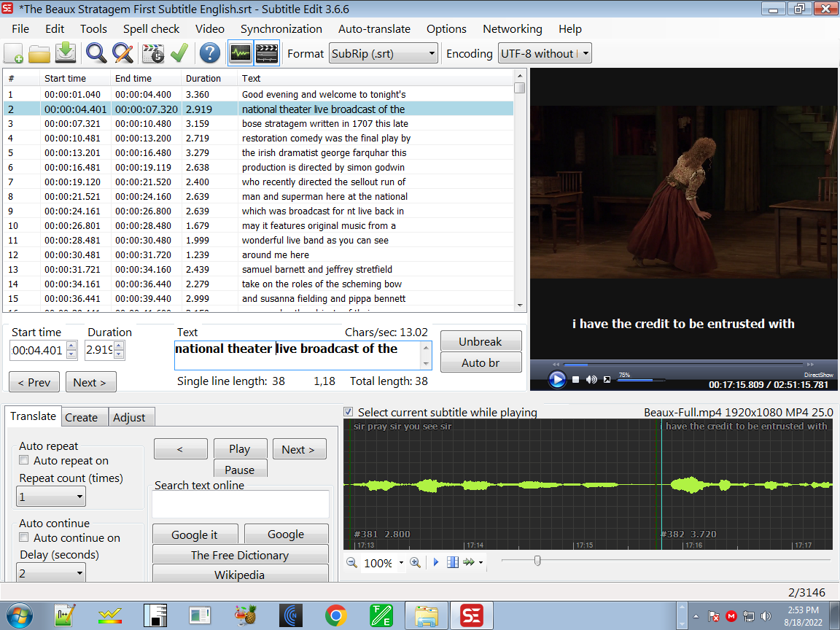Open Replace with magnifier-and-pencil icon
The width and height of the screenshot is (840, 630).
click(x=122, y=53)
